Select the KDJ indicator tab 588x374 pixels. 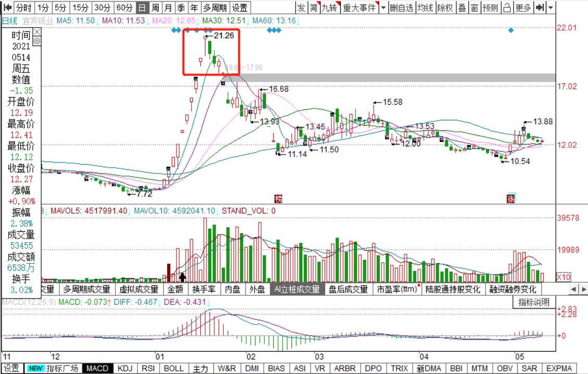coord(125,368)
